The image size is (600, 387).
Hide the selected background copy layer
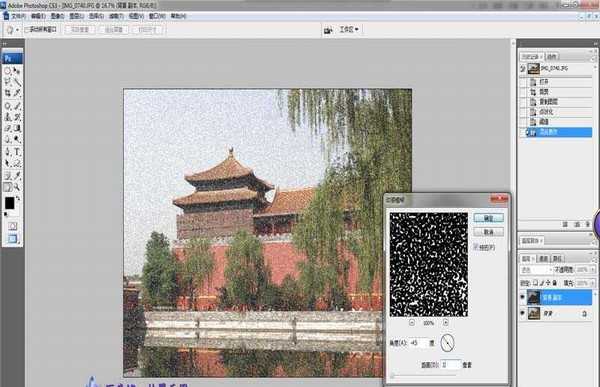[522, 297]
